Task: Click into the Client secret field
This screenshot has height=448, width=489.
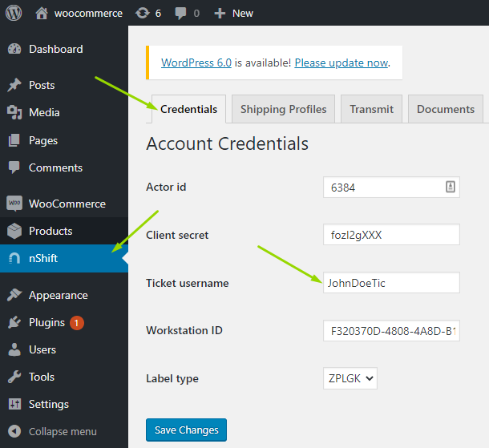Action: [x=391, y=235]
